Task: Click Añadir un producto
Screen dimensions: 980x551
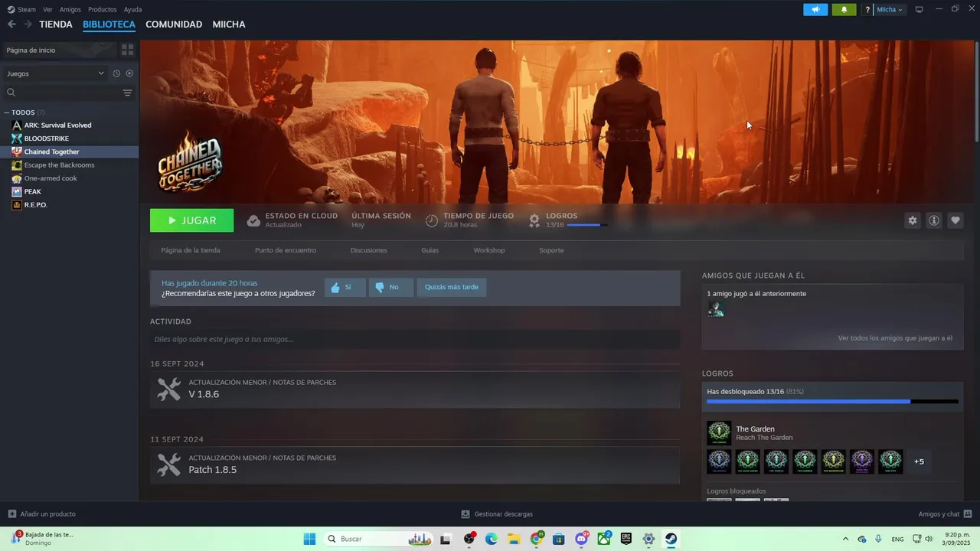Action: click(42, 514)
